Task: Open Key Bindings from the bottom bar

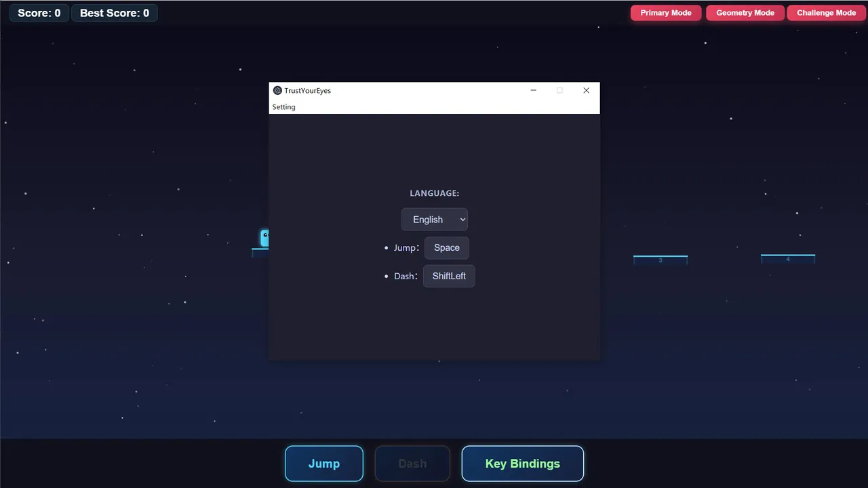Action: (523, 464)
